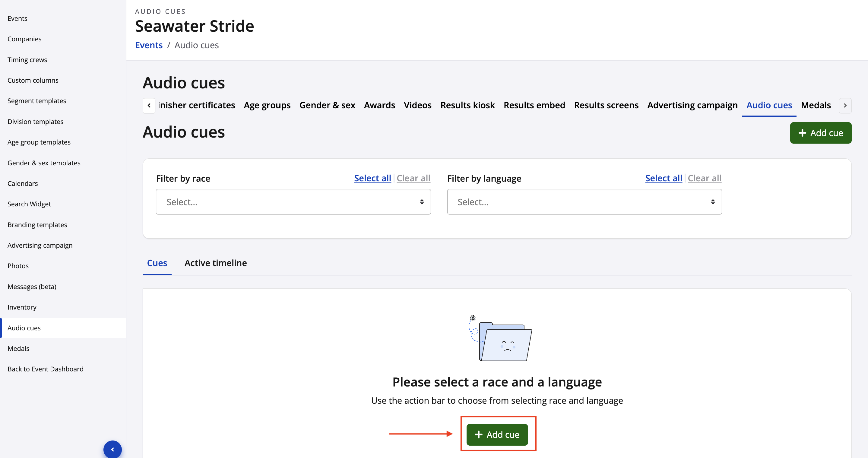The width and height of the screenshot is (868, 458).
Task: Click Select all for language filter
Action: [x=663, y=178]
